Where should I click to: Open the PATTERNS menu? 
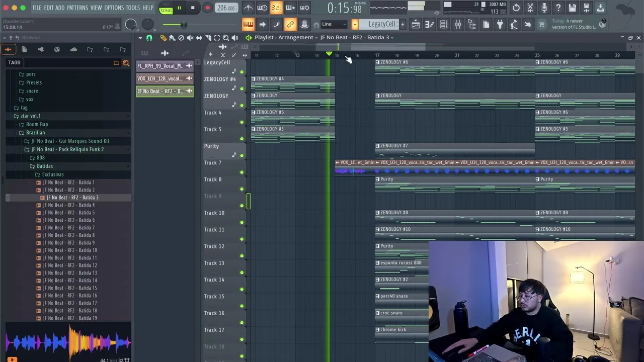click(77, 8)
